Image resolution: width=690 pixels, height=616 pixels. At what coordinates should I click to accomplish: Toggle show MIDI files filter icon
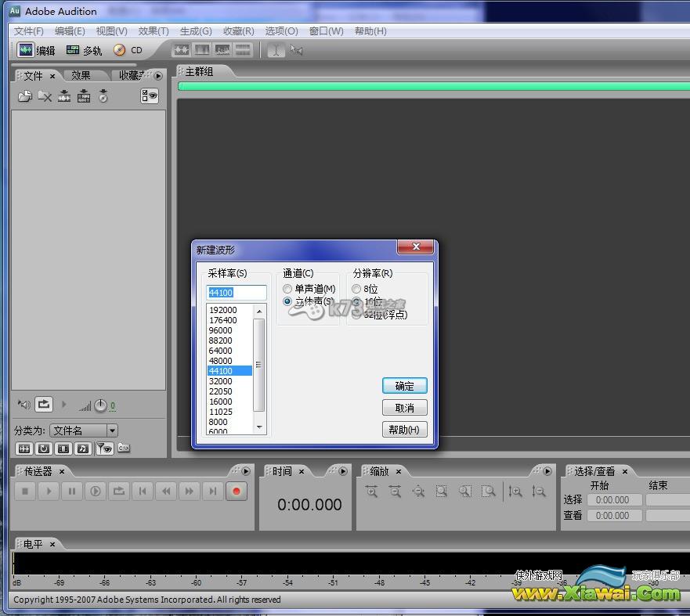click(x=83, y=448)
